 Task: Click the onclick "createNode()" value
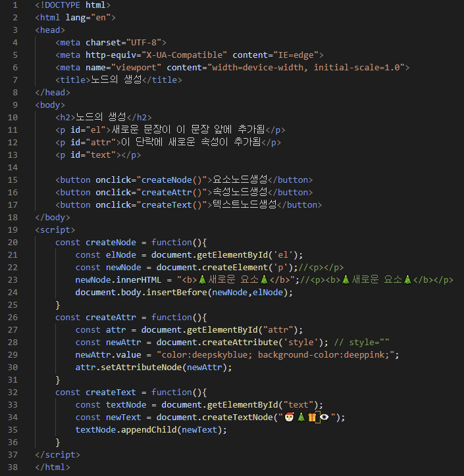coord(172,179)
